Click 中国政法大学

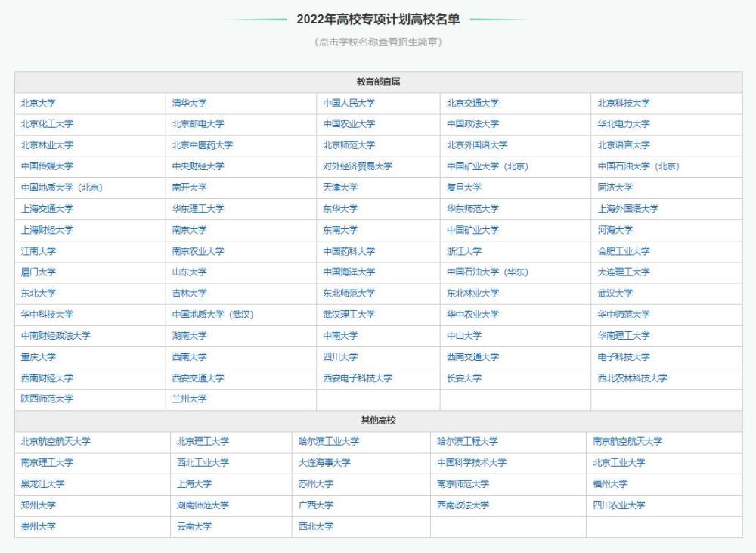472,124
